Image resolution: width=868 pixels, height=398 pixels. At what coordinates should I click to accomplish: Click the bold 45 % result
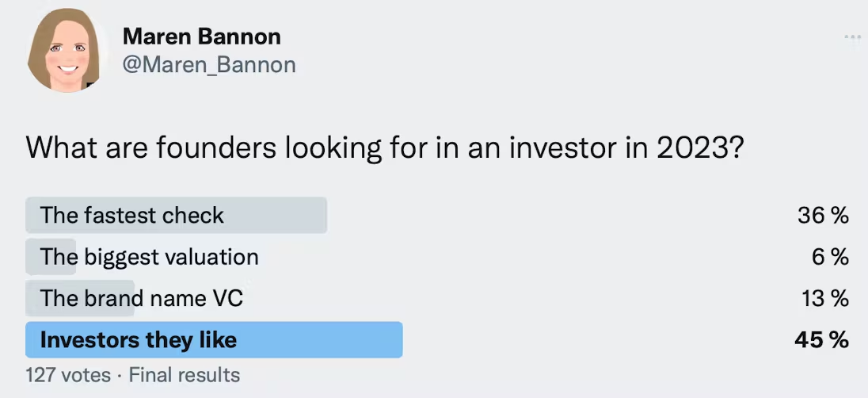(822, 340)
